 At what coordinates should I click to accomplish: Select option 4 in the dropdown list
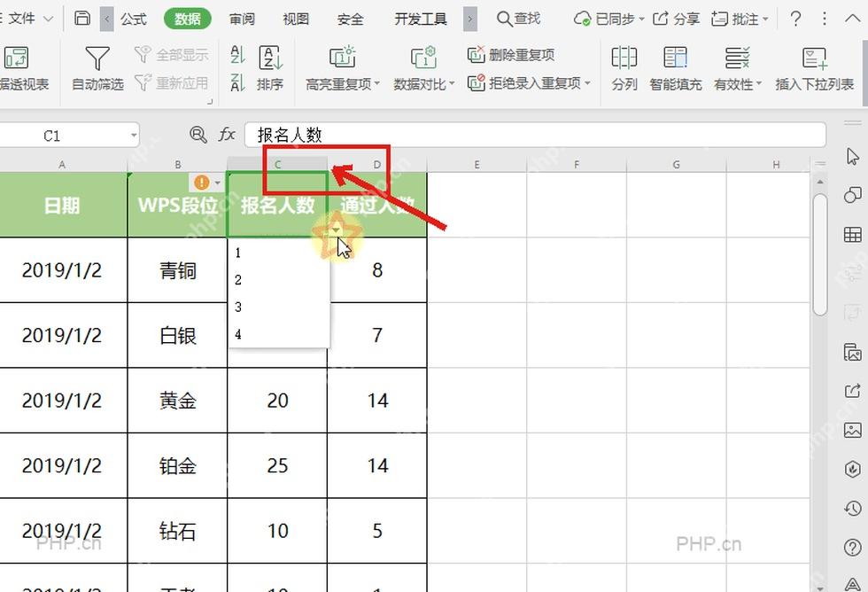[x=279, y=334]
